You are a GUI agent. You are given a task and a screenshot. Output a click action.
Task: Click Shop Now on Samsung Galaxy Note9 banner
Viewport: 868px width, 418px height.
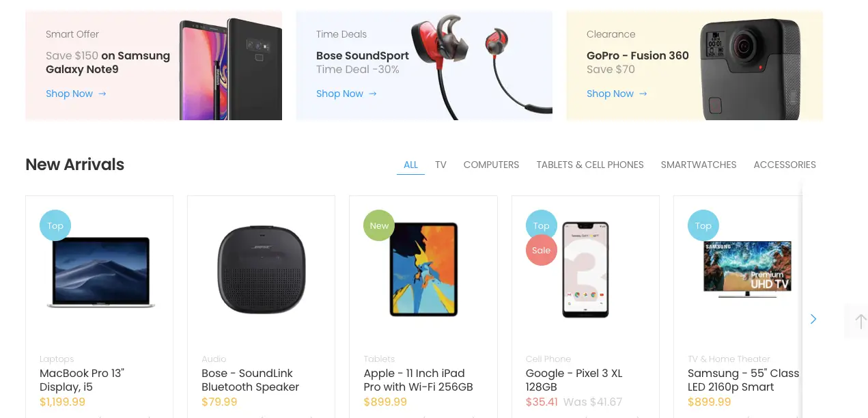(69, 94)
